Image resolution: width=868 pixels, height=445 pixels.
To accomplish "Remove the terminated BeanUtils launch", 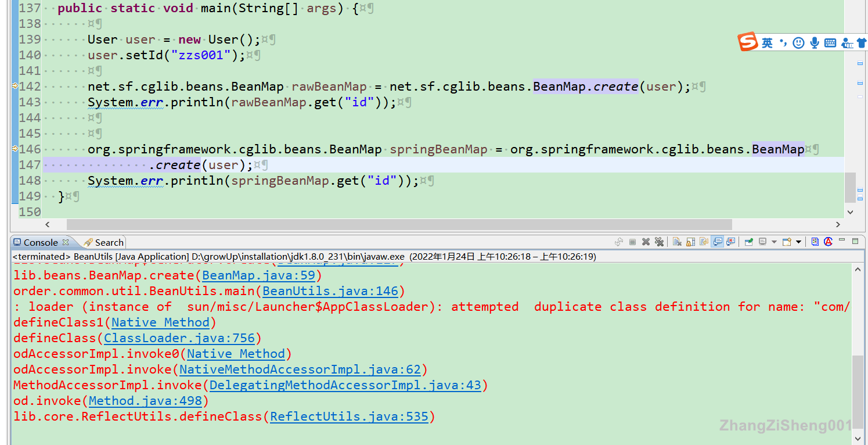I will click(646, 242).
